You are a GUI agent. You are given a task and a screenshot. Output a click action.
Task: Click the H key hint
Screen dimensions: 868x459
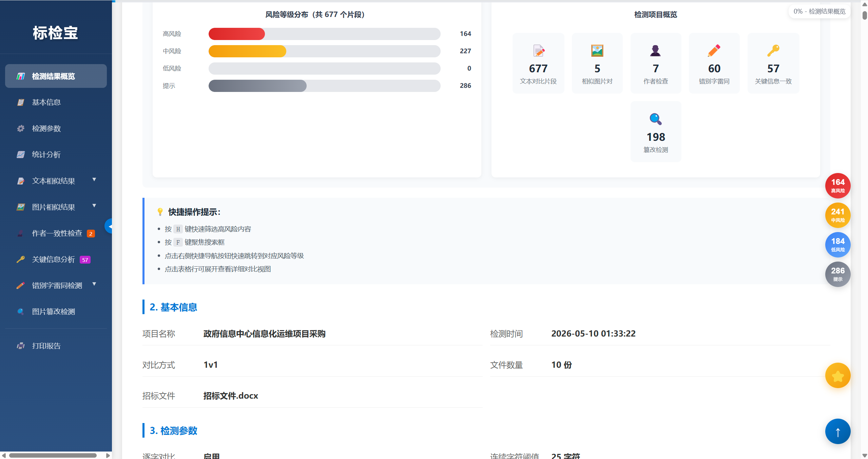tap(178, 229)
